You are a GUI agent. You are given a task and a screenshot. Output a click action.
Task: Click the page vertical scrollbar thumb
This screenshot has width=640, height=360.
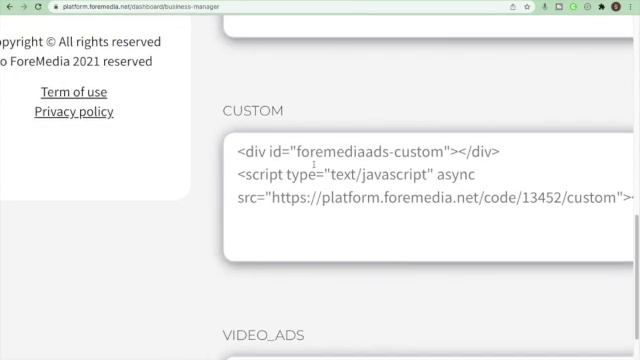click(x=637, y=277)
